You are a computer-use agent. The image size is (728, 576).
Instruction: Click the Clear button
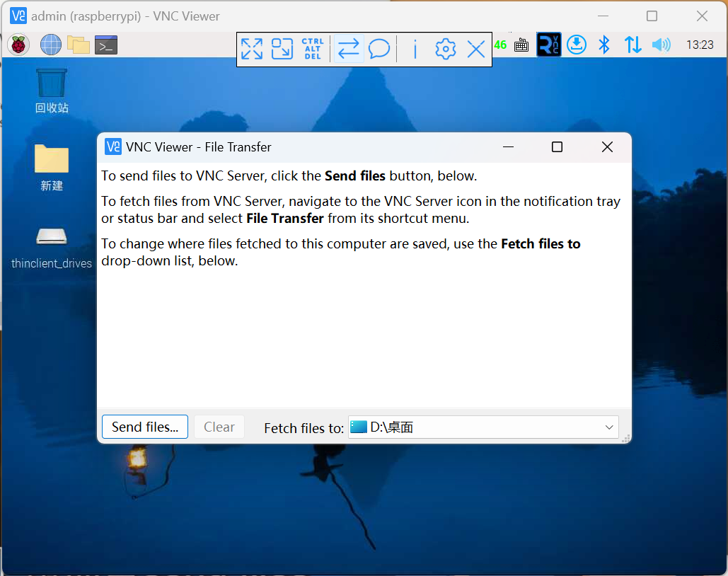[x=219, y=427]
